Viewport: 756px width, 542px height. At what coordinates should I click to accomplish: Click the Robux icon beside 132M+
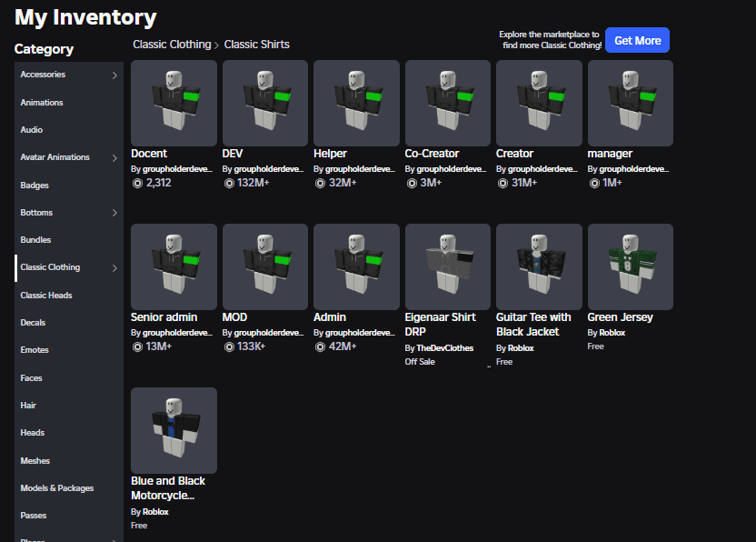click(x=229, y=183)
